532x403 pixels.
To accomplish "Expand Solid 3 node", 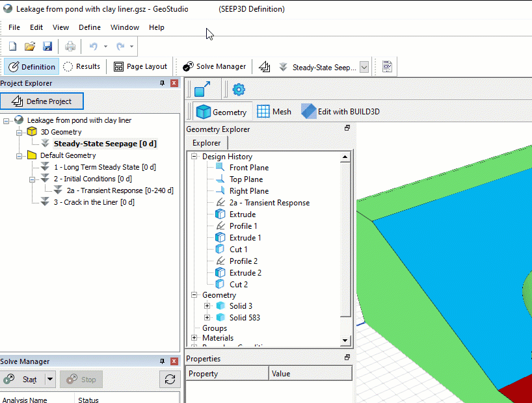I will pos(207,306).
